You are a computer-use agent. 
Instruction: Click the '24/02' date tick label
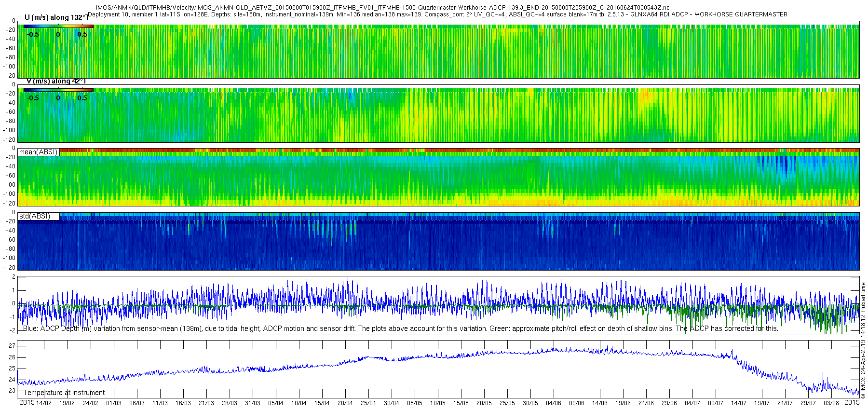tap(90, 403)
